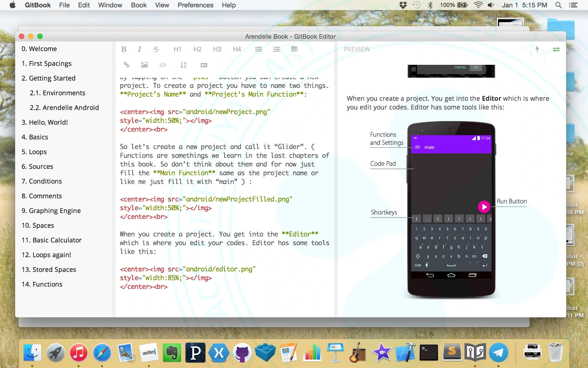Toggle the lightning bolt icon in preview header

[537, 49]
